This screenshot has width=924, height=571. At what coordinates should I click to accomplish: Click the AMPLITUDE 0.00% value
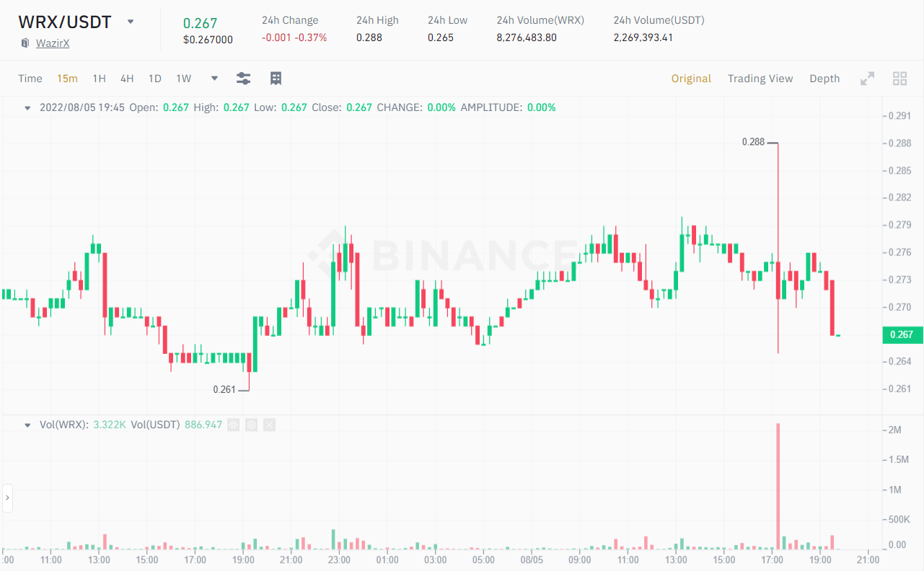pyautogui.click(x=541, y=107)
